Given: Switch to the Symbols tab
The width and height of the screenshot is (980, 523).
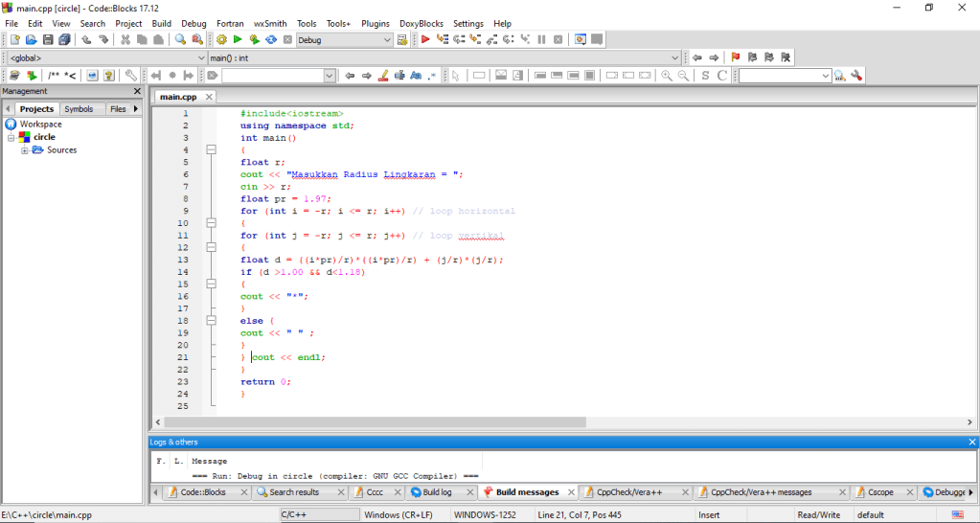Looking at the screenshot, I should coord(79,109).
